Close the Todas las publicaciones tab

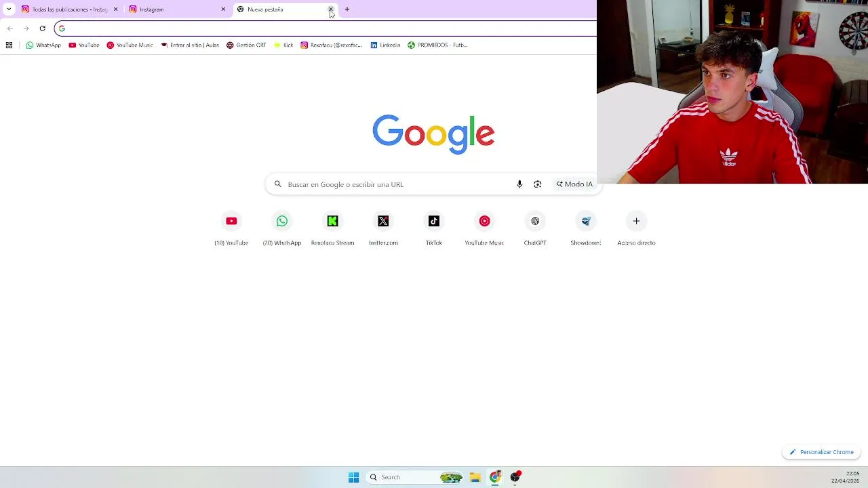click(x=115, y=9)
